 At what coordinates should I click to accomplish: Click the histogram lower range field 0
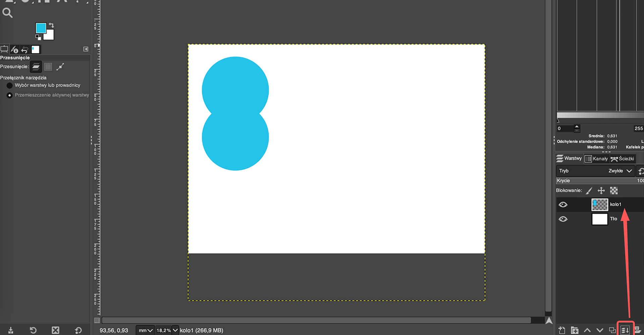(565, 128)
